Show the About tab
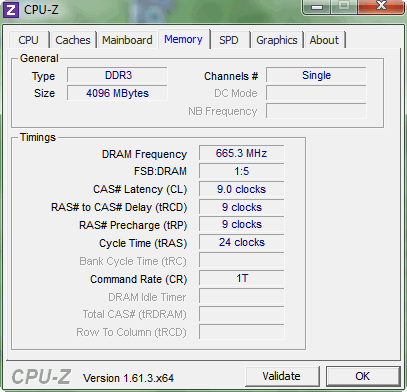 coord(324,40)
